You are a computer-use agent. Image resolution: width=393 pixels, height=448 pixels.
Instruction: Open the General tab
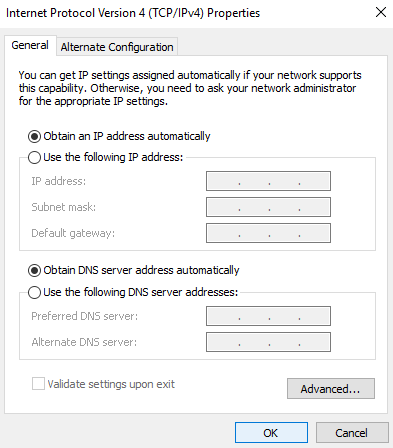30,45
